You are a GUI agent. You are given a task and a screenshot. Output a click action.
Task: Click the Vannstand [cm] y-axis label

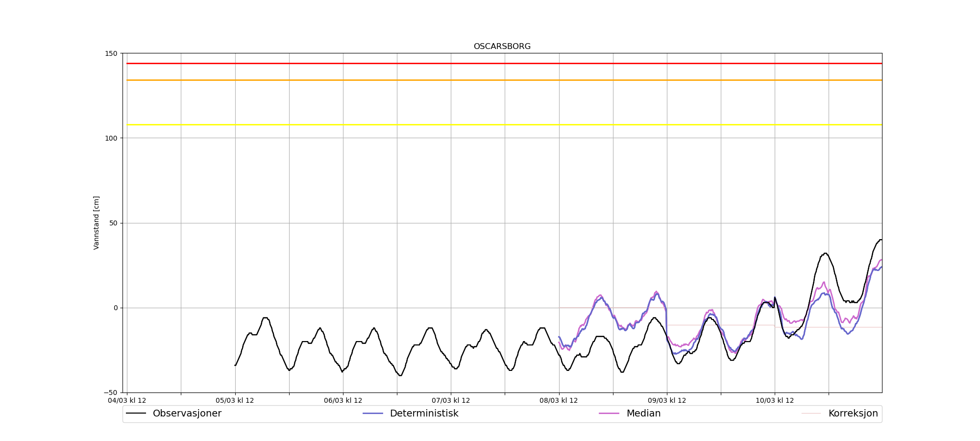coord(97,223)
